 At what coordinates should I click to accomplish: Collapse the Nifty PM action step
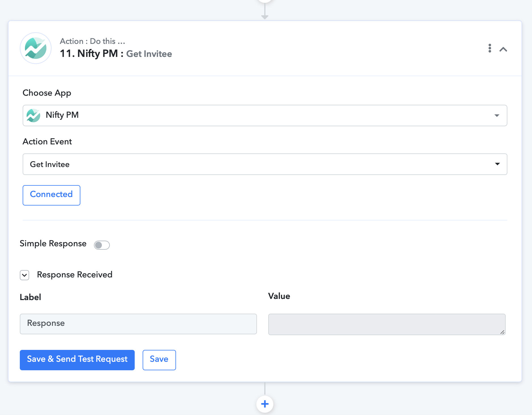click(x=503, y=49)
